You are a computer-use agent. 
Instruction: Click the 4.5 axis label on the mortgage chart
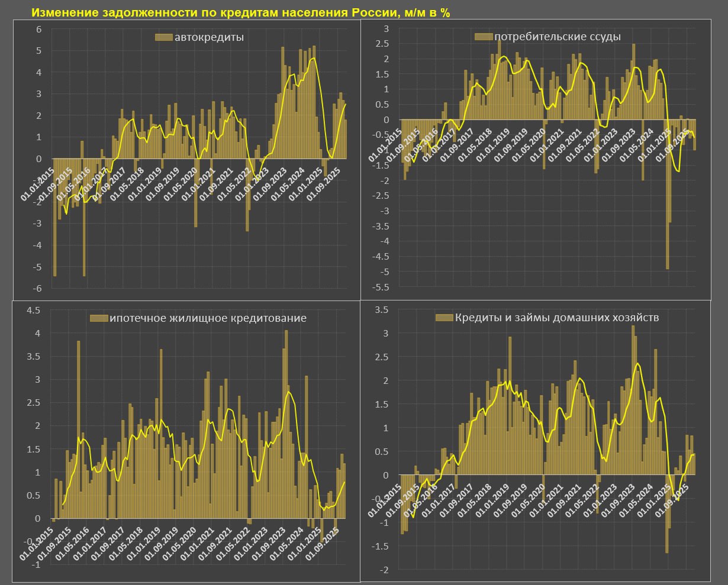(33, 311)
